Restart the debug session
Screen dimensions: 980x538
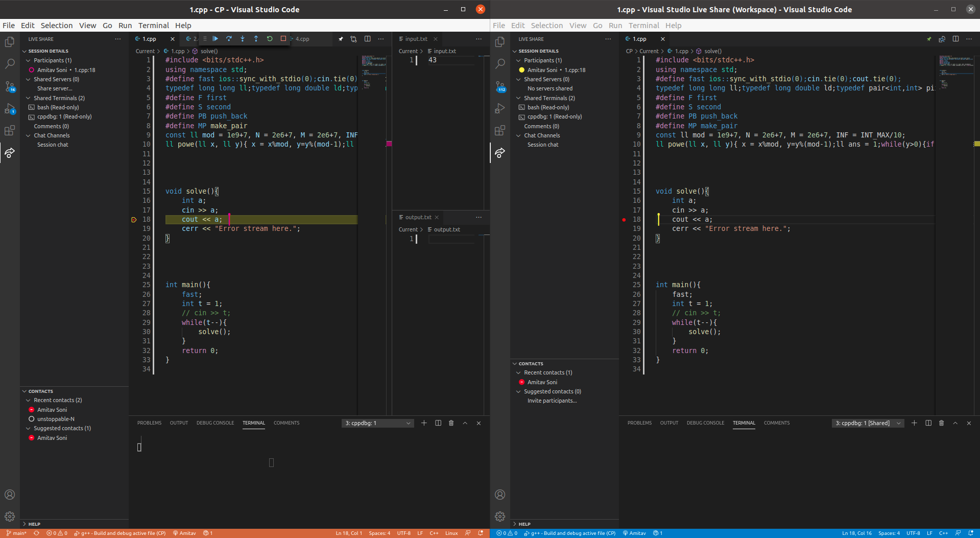click(270, 38)
